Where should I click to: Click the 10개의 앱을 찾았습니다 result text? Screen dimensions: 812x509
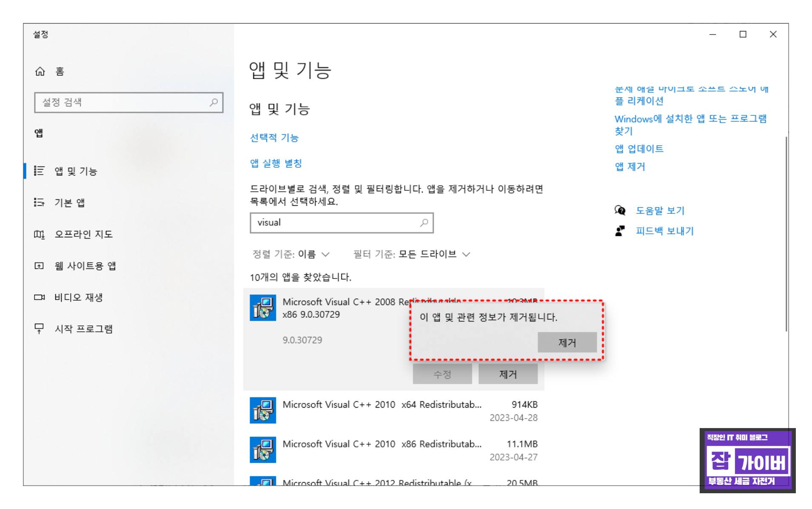[300, 277]
